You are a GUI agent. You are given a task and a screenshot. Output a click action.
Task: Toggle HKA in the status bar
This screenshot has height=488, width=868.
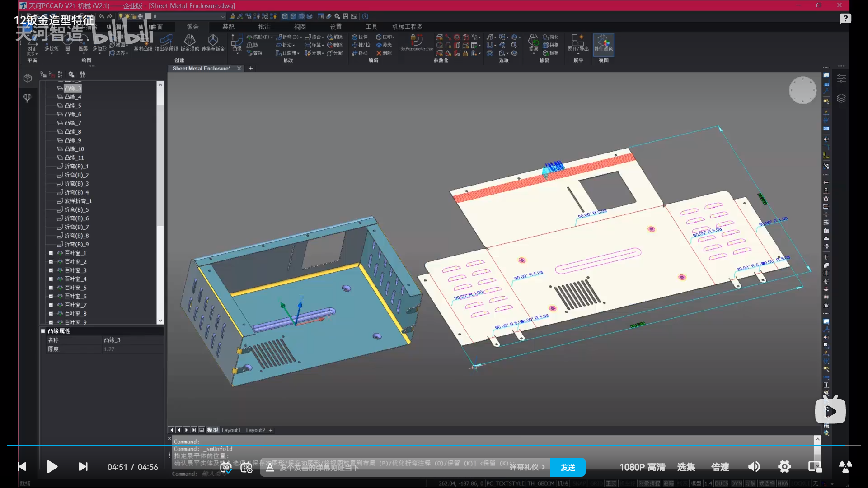783,483
